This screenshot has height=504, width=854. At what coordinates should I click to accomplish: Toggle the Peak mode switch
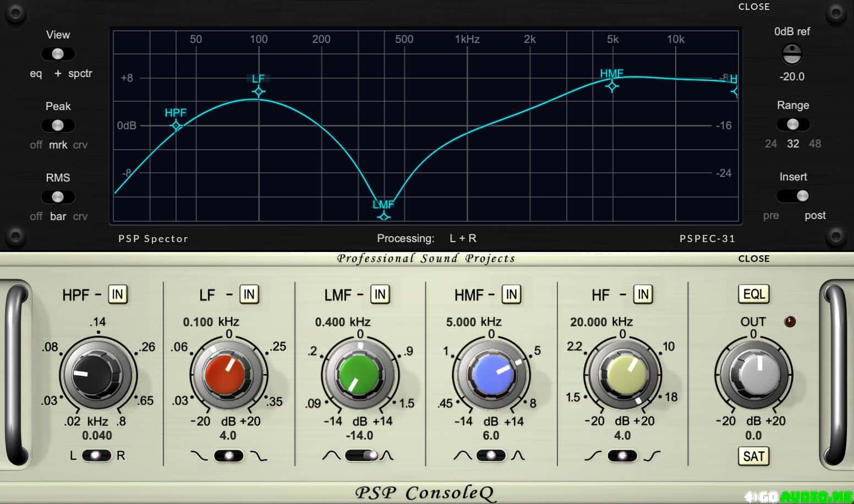click(58, 125)
